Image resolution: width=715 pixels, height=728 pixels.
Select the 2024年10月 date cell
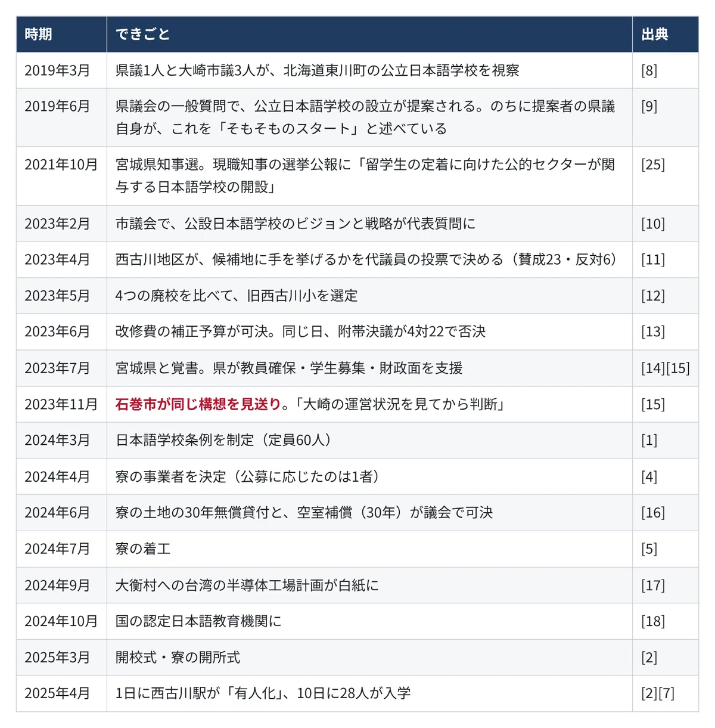coord(61,621)
